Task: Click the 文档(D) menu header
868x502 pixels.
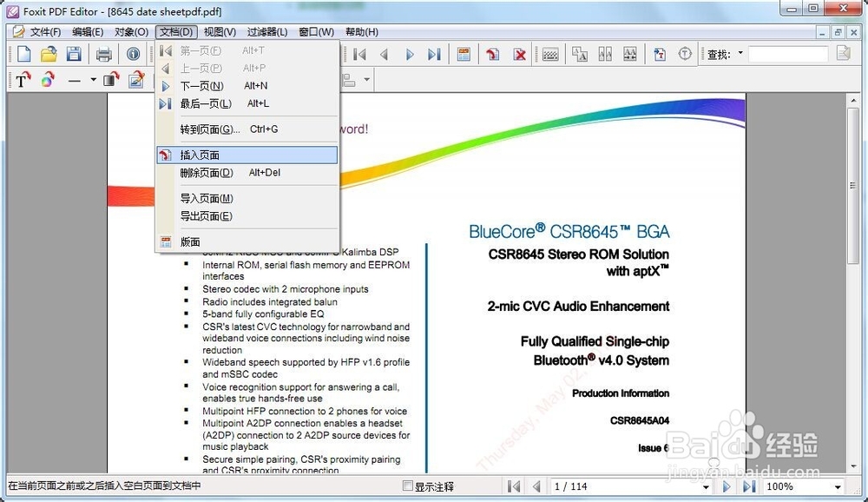Action: tap(176, 31)
